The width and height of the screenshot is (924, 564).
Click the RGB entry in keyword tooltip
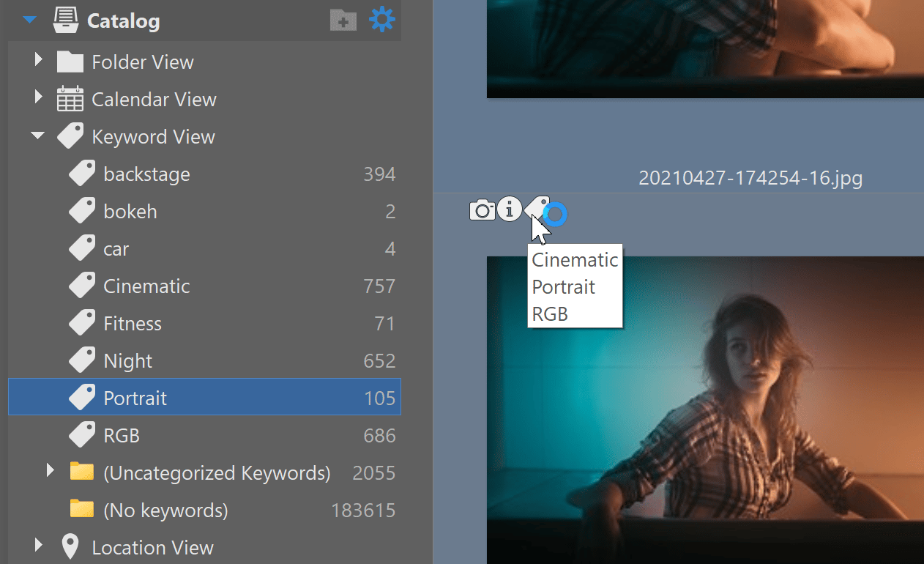coord(550,314)
